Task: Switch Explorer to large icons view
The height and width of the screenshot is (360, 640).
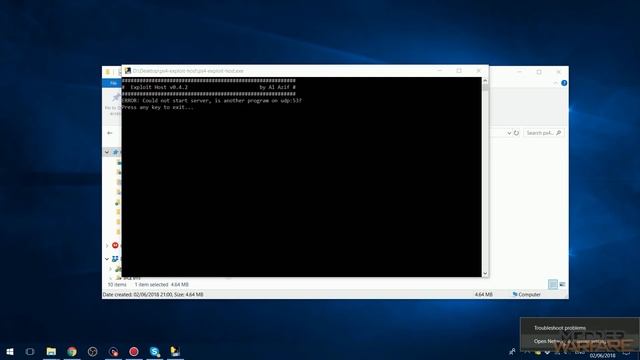Action: (x=562, y=284)
